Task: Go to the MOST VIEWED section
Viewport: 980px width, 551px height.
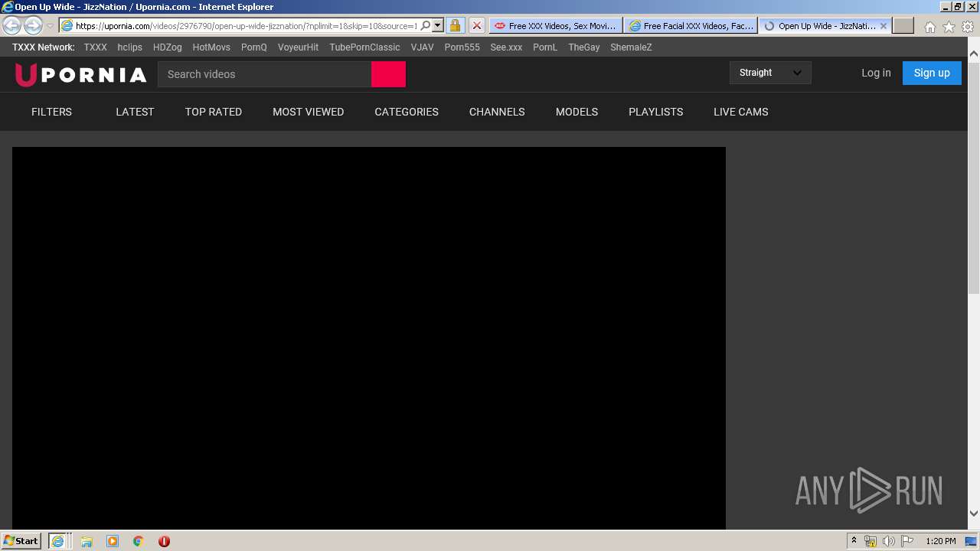Action: point(308,112)
